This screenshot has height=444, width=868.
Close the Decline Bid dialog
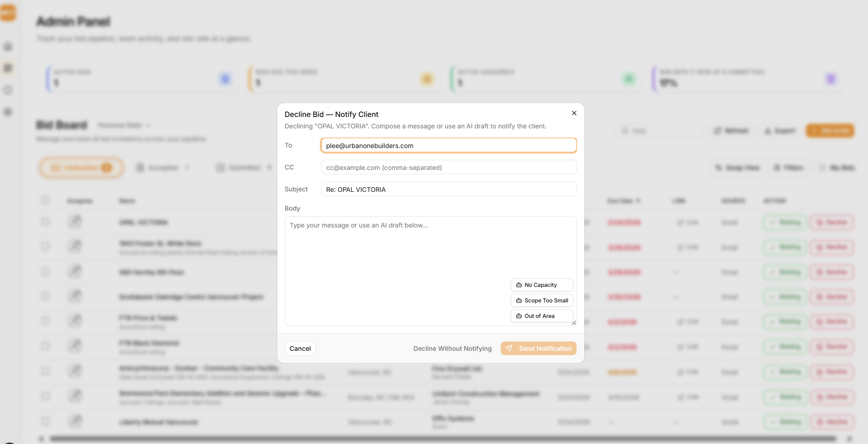point(574,113)
